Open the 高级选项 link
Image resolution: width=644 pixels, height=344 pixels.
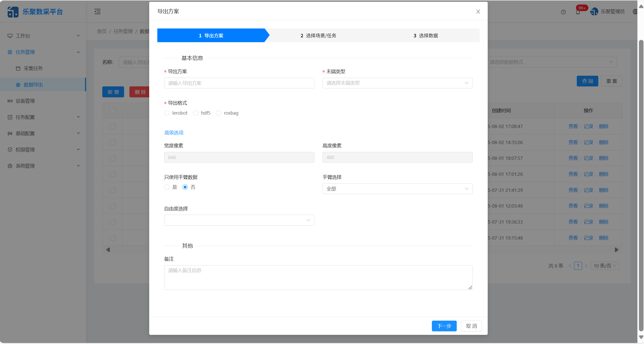coord(174,132)
